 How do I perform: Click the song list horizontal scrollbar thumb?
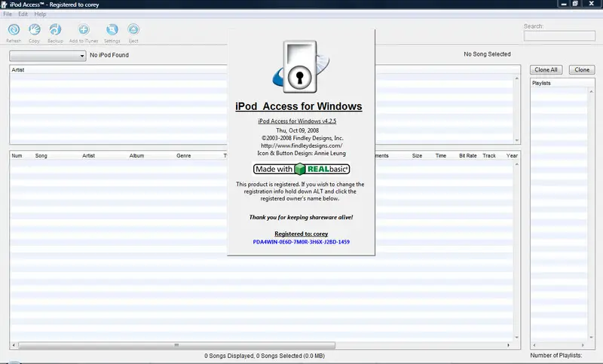pos(176,345)
